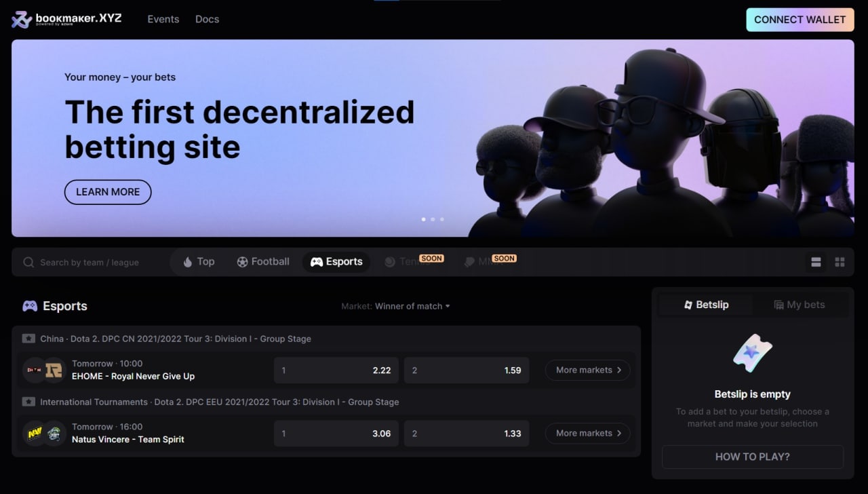Click the Tennis coming-soon tab
868x494 pixels.
(413, 262)
